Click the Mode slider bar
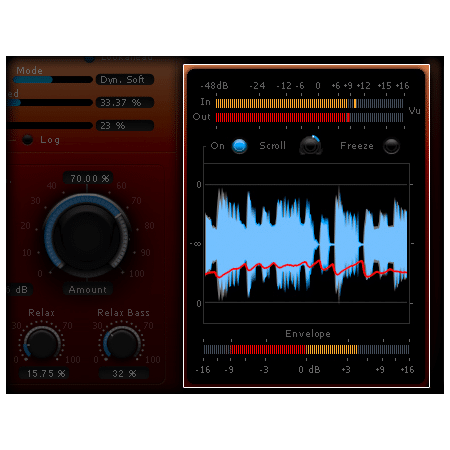Viewport: 450px width, 450px height. 53,80
